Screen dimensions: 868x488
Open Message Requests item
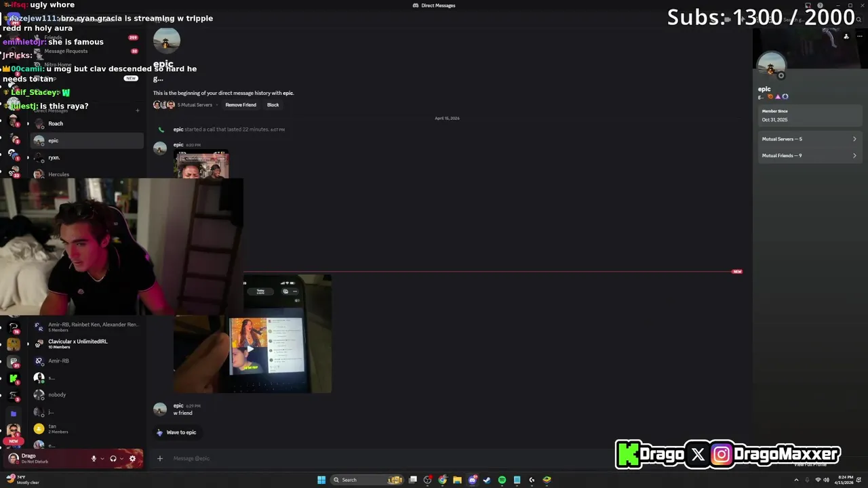pyautogui.click(x=88, y=51)
